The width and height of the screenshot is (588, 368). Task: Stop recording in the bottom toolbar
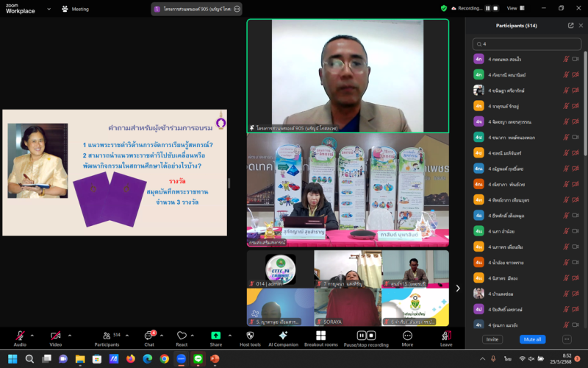pyautogui.click(x=371, y=336)
